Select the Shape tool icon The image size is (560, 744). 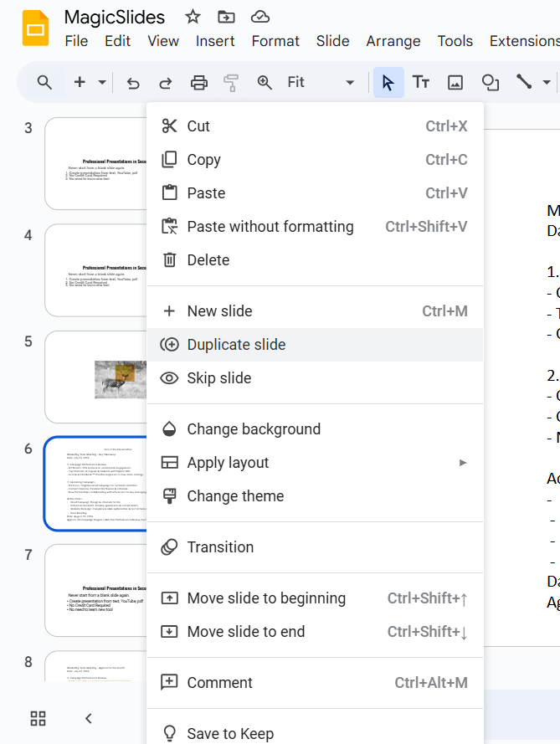click(x=490, y=82)
